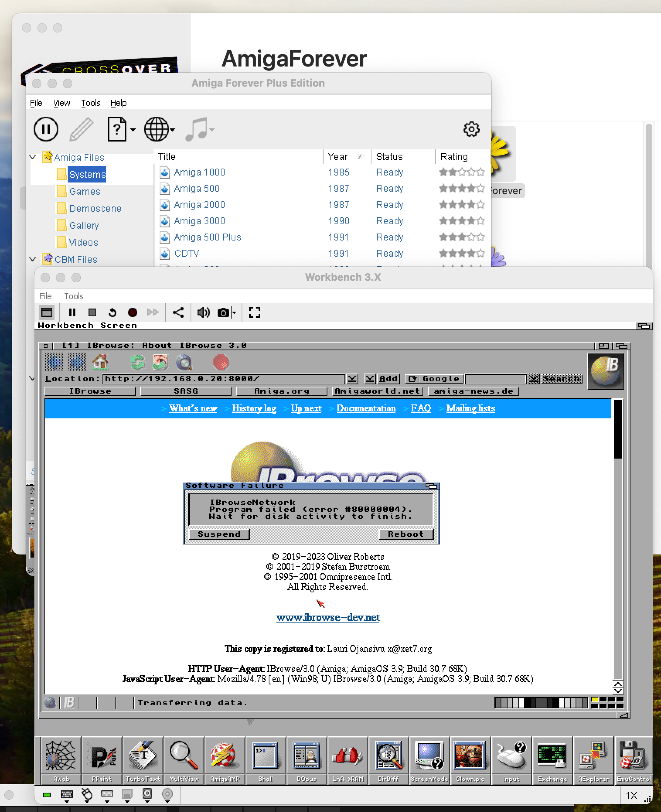Launch TurboText from the dock
Screen dimensions: 661x812
[143, 761]
